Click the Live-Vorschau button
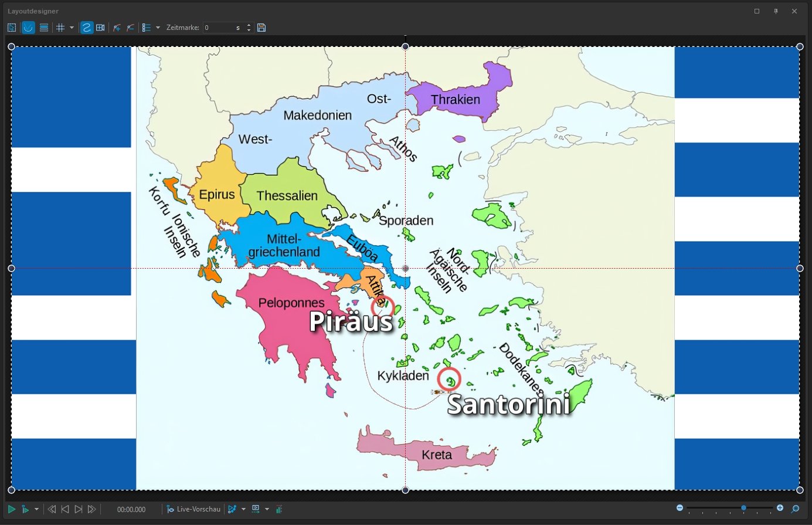Viewport: 812px width, 525px height. click(x=193, y=509)
